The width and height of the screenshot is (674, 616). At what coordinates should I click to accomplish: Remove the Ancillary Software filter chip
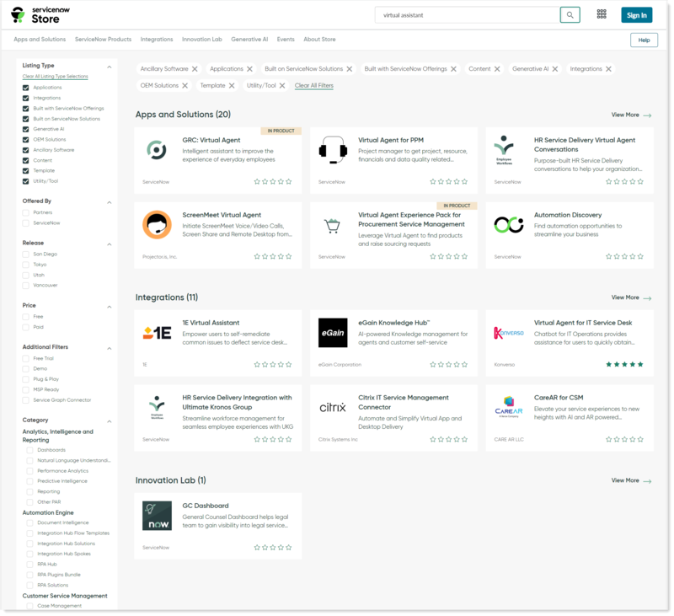pyautogui.click(x=195, y=69)
